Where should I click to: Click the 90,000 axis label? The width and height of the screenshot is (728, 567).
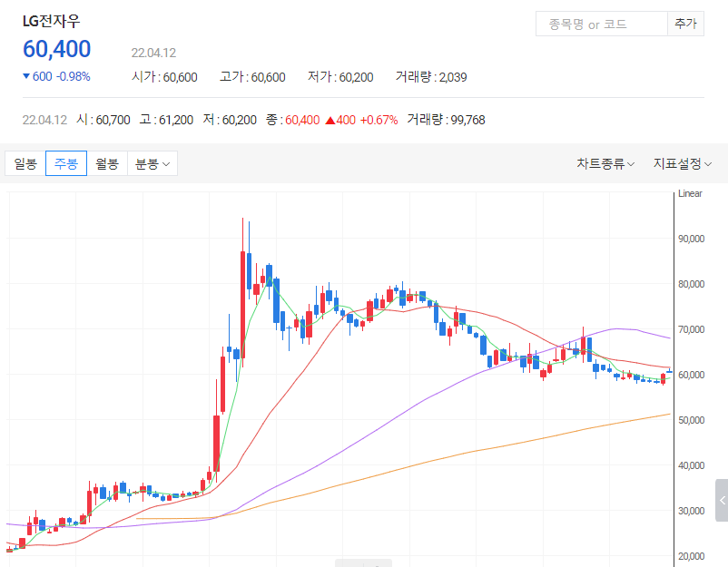[692, 239]
